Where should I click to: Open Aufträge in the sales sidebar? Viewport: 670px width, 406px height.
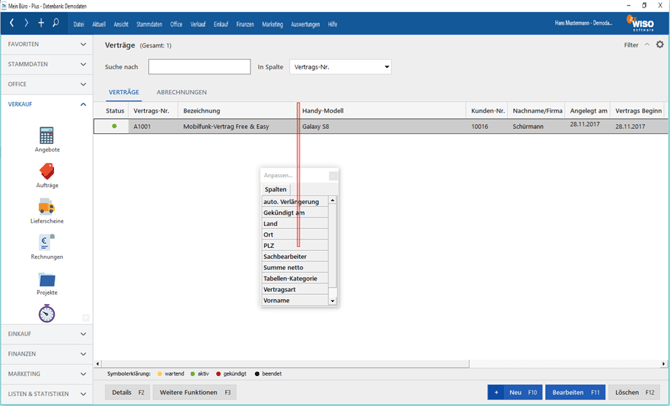coord(46,172)
